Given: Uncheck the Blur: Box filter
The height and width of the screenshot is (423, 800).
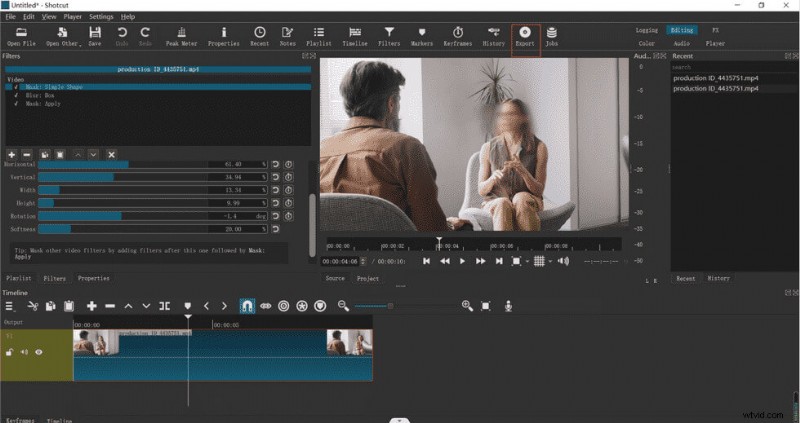Looking at the screenshot, I should (16, 95).
